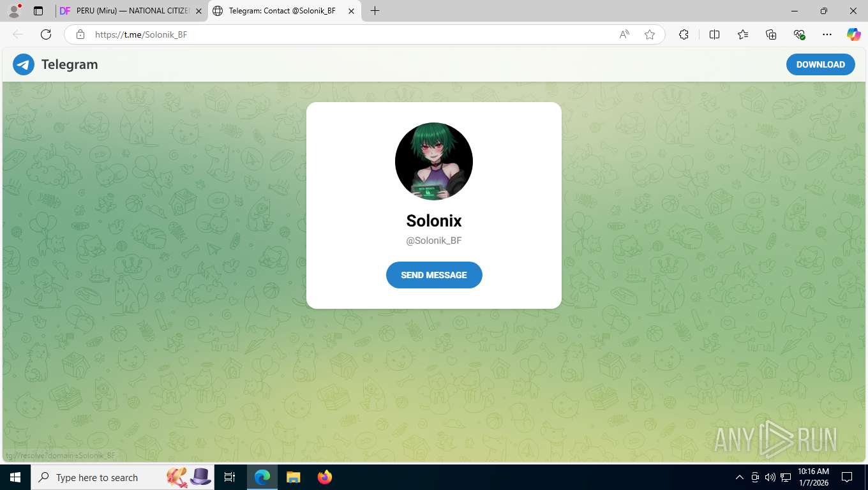Open the browser Extensions puzzle icon
This screenshot has width=868, height=490.
click(684, 34)
